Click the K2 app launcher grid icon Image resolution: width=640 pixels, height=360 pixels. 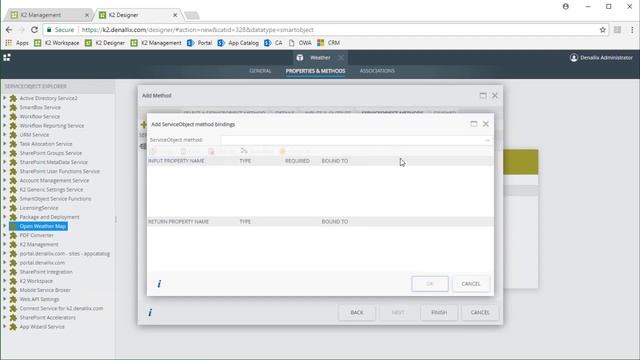7,58
